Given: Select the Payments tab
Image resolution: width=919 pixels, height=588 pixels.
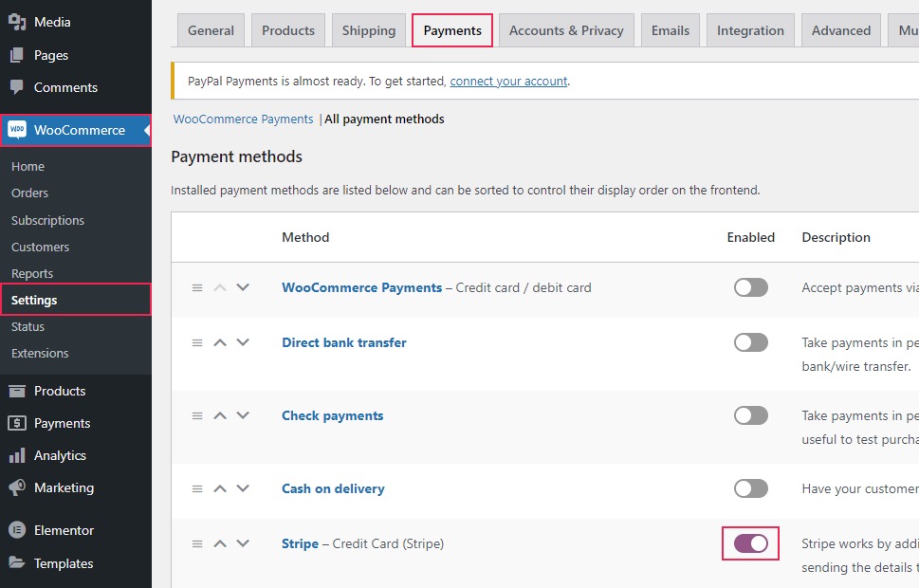Looking at the screenshot, I should (x=452, y=30).
